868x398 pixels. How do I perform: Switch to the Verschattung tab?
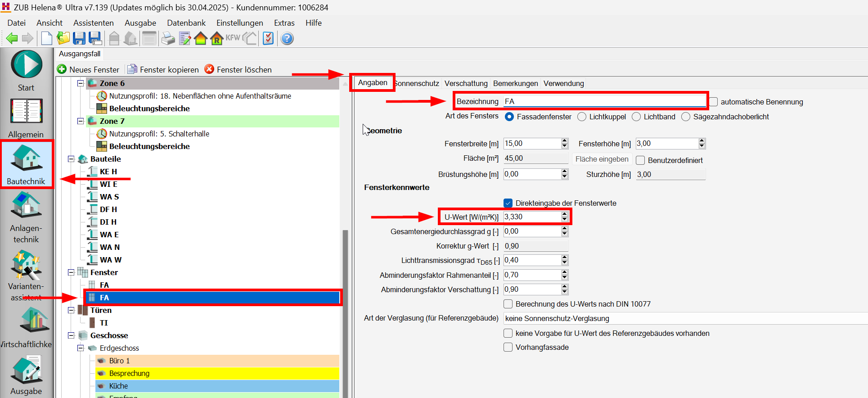466,83
